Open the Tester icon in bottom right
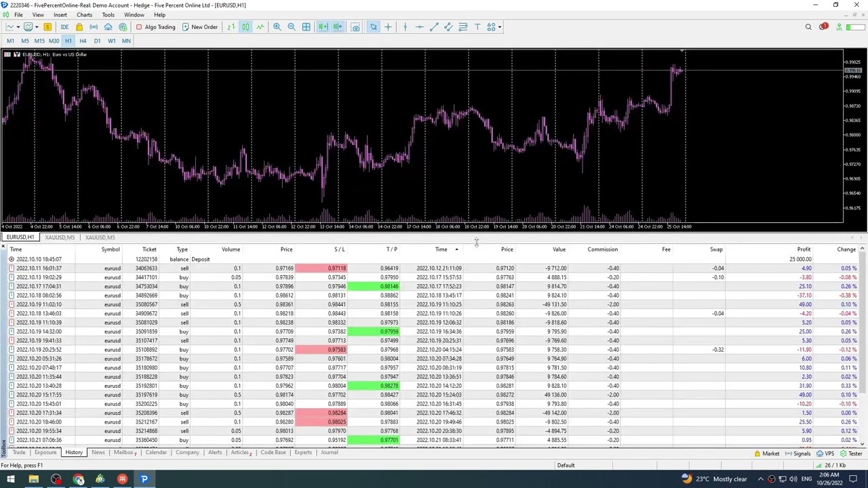868x488 pixels. [851, 453]
